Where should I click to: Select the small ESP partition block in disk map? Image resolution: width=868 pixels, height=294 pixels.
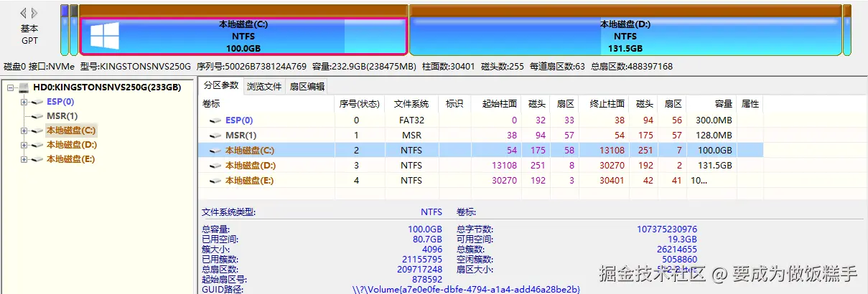tap(65, 30)
